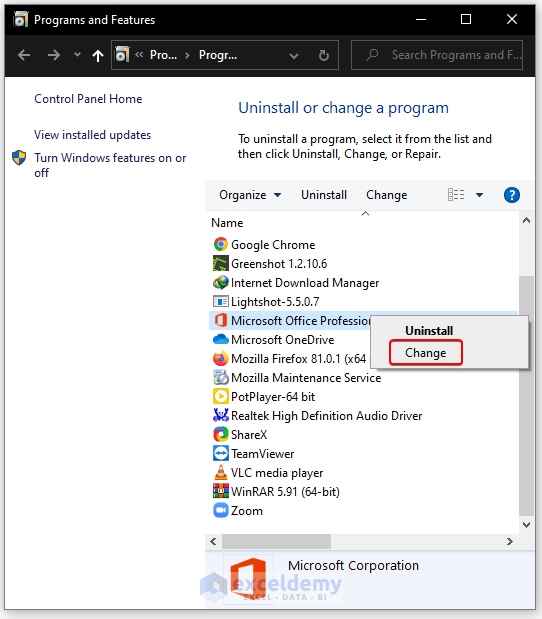Click the Internet Download Manager icon
Screen dimensions: 542x619
(221, 282)
